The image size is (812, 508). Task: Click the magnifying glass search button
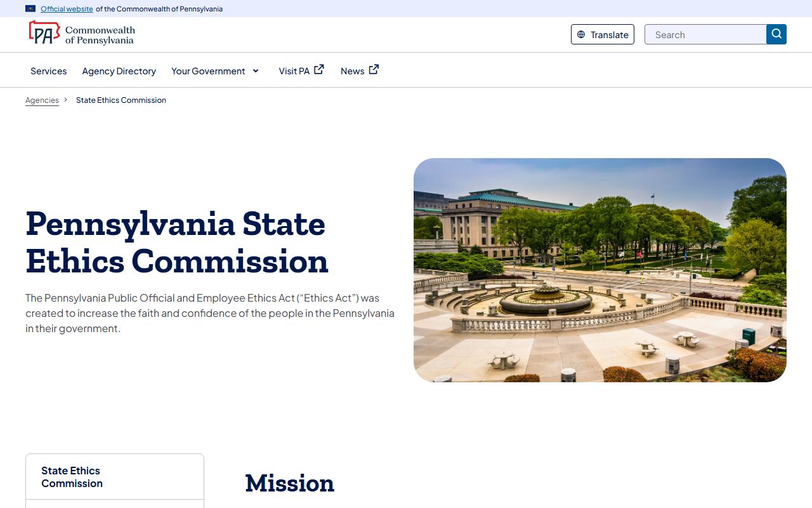[x=776, y=34]
